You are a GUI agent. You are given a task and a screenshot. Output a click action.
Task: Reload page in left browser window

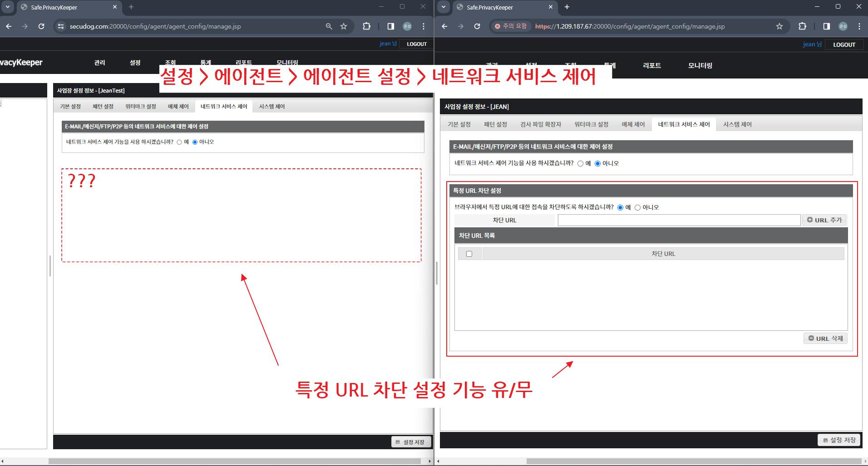point(41,26)
